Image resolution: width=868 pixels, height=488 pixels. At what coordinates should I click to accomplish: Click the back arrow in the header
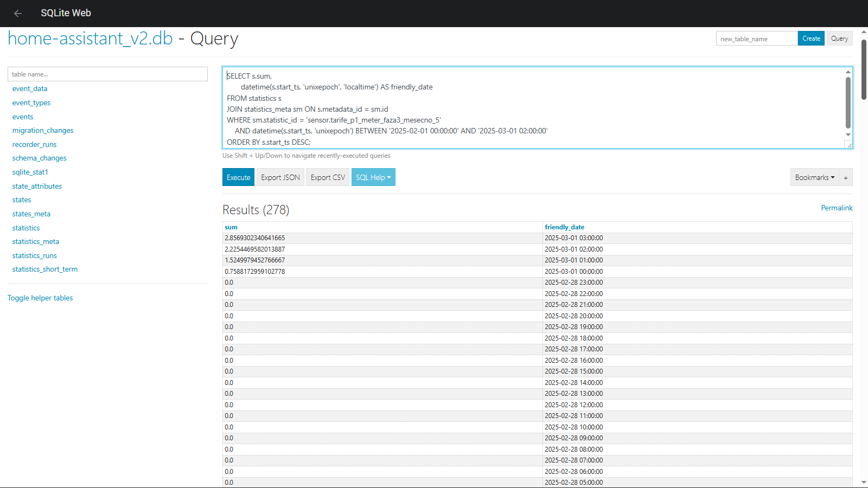[x=18, y=14]
